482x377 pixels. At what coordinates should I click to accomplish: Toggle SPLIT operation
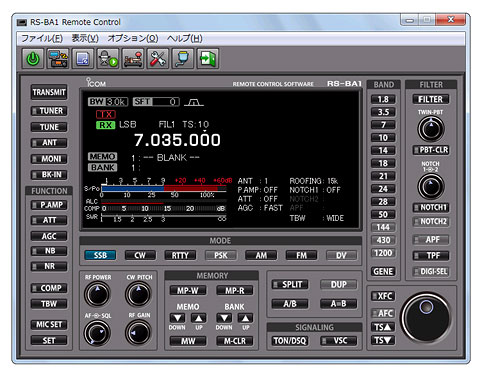(290, 284)
